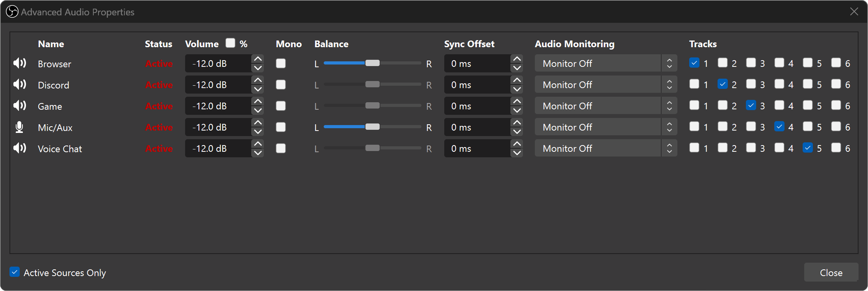Disable Active Sources Only checkbox
868x291 pixels.
(15, 272)
